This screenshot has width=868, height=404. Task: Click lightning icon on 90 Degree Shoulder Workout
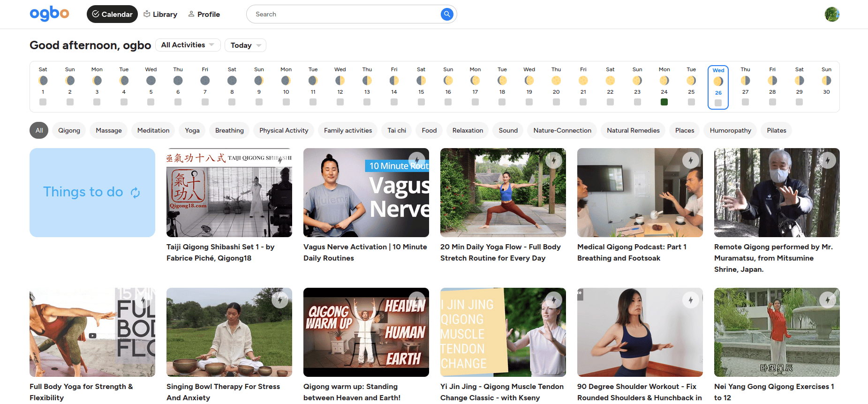click(690, 299)
